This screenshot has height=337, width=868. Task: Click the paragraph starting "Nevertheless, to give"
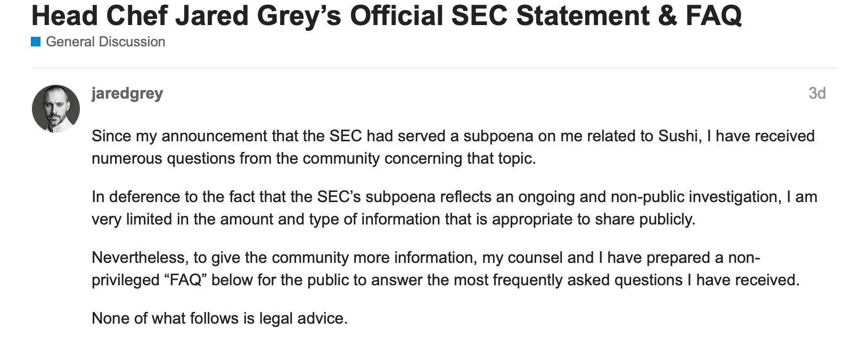(445, 269)
